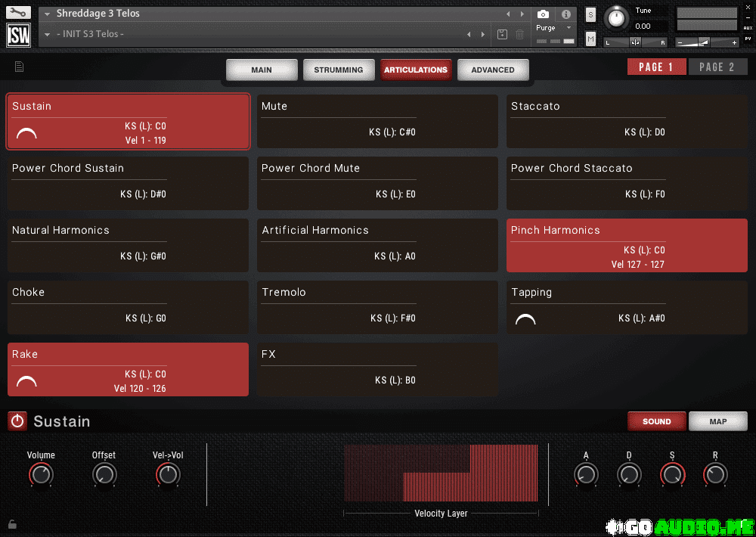Screen dimensions: 756x537
Task: Toggle the Sustain articulation power button
Action: point(17,421)
